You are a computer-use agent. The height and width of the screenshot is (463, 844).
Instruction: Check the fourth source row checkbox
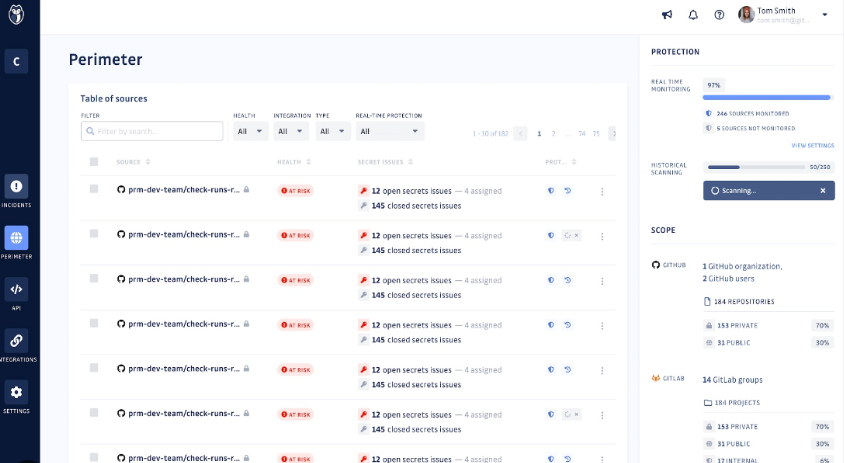pos(94,323)
